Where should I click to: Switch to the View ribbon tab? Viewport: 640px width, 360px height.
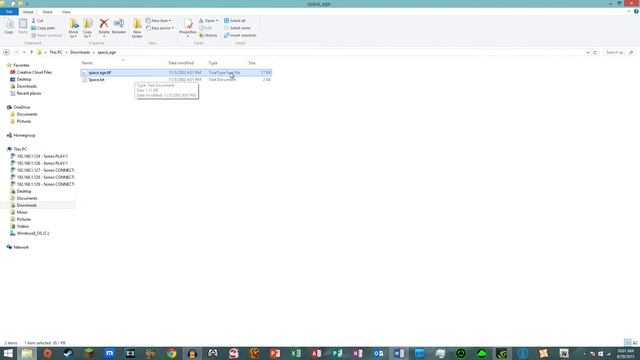click(66, 12)
